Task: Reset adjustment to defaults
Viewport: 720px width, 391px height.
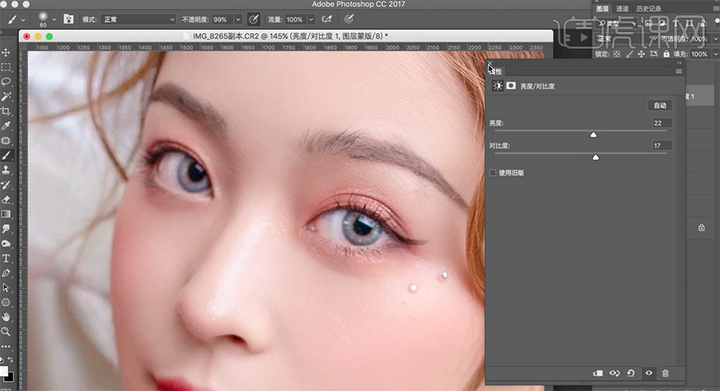Action: 631,374
